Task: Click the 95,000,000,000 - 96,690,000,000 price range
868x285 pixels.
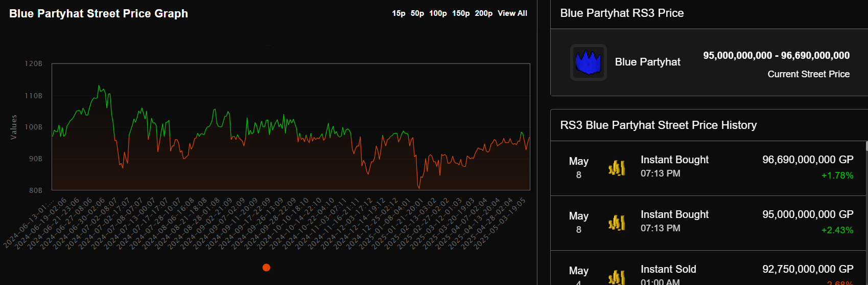Action: (776, 55)
